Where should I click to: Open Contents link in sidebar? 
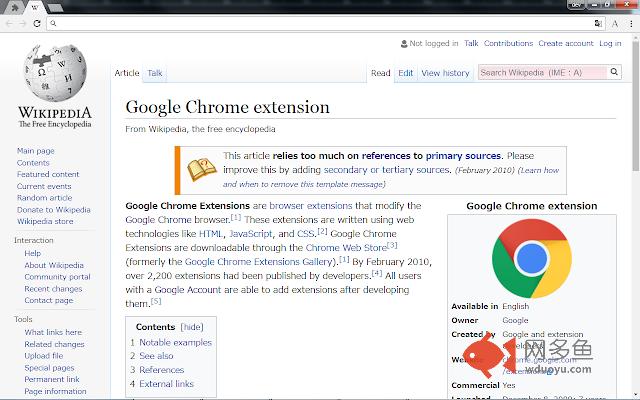coord(33,162)
